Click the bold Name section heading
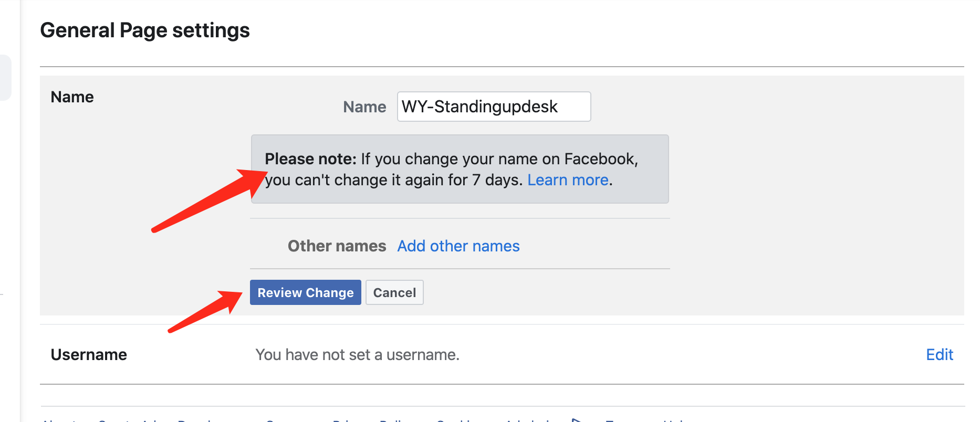The image size is (980, 422). (x=72, y=97)
